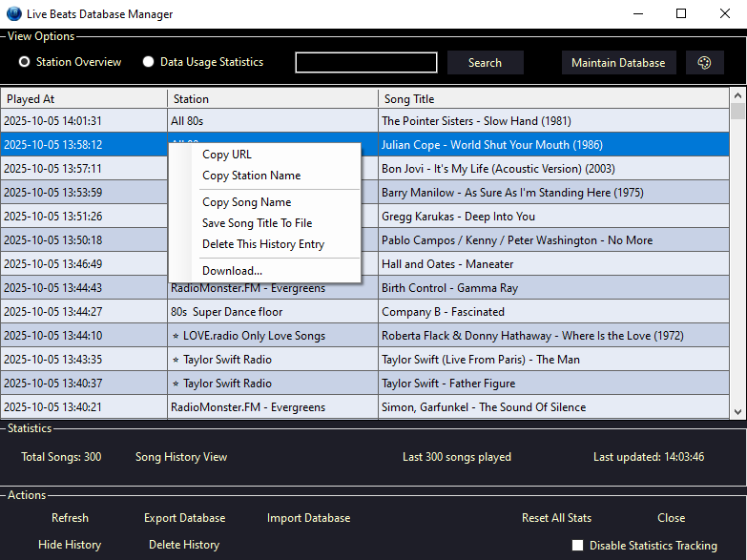Select Copy Song Name in menu
Viewport: 747px width, 560px height.
pos(246,202)
